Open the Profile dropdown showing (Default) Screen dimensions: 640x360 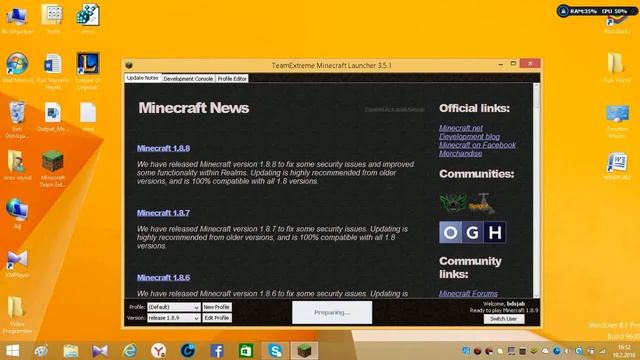click(x=173, y=307)
